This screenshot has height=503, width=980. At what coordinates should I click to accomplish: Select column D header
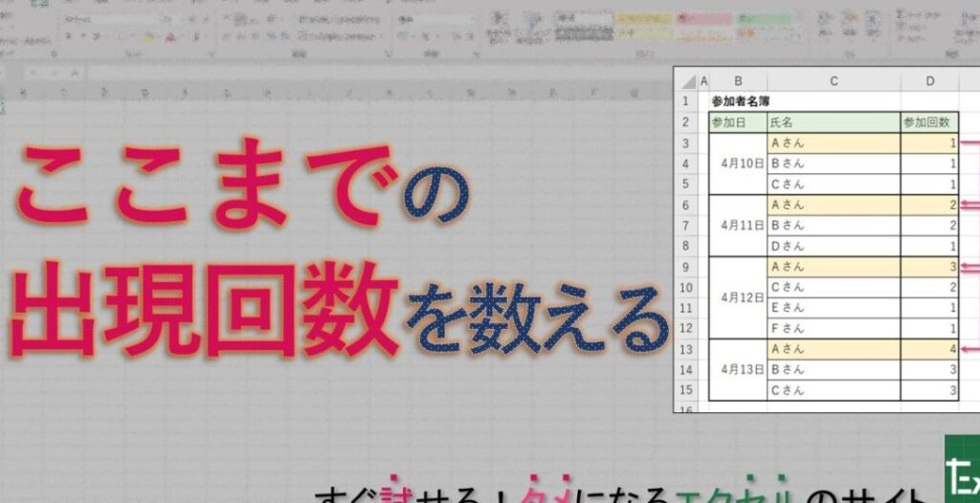coord(929,82)
